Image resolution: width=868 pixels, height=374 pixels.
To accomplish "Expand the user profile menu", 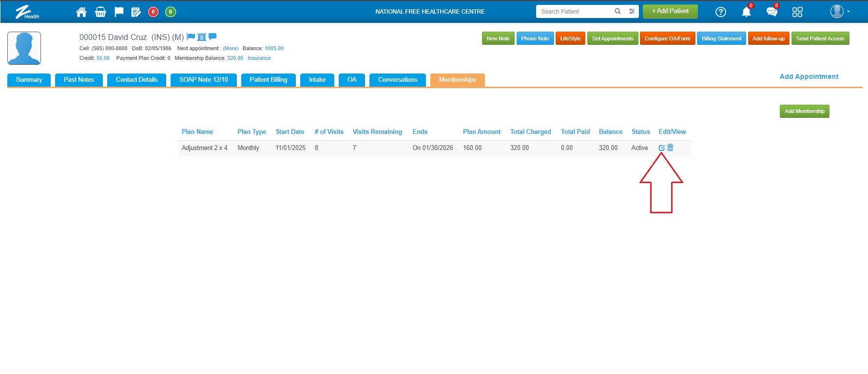I will point(840,12).
